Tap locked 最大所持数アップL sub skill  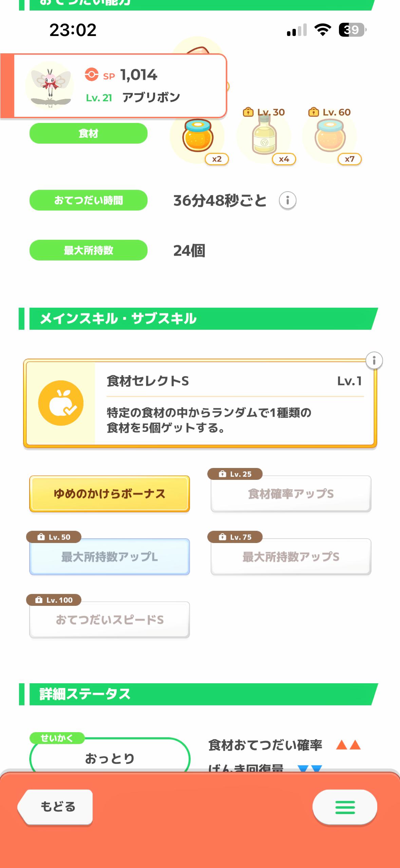pyautogui.click(x=109, y=557)
